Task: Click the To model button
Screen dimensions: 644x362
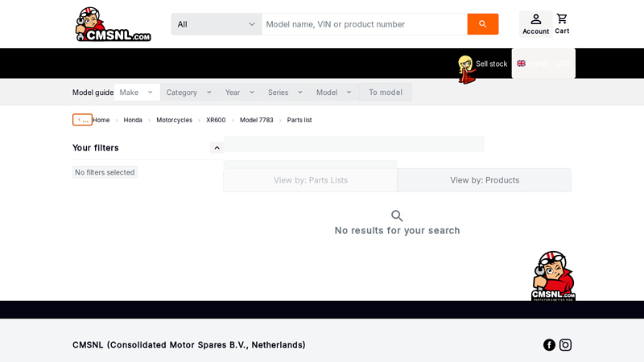Action: [386, 93]
